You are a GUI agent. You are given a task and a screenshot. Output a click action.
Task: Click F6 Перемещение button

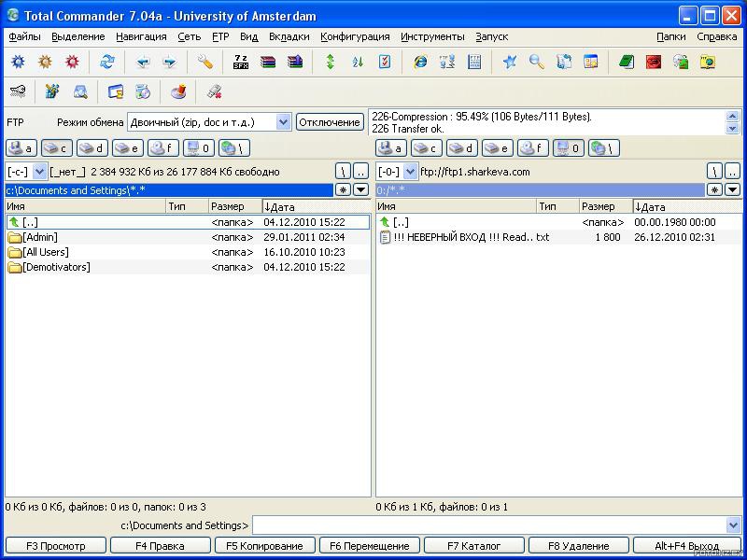tap(369, 546)
